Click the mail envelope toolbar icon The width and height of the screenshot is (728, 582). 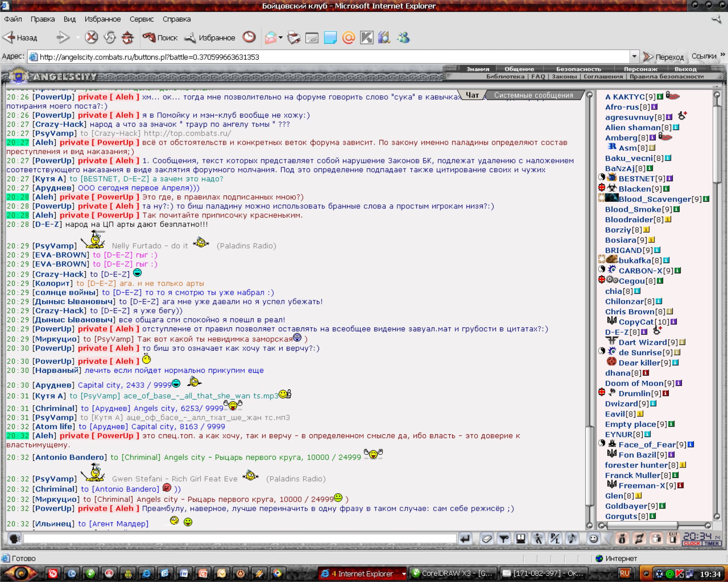271,38
